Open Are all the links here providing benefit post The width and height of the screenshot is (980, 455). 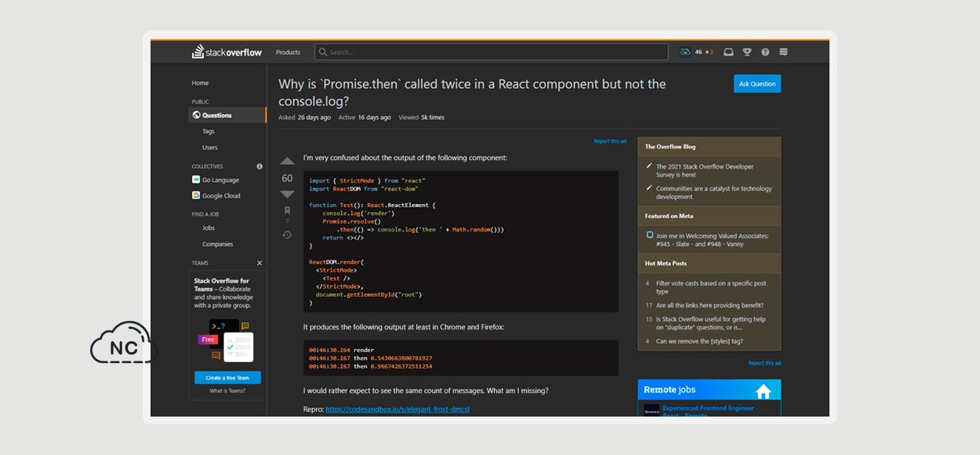710,305
